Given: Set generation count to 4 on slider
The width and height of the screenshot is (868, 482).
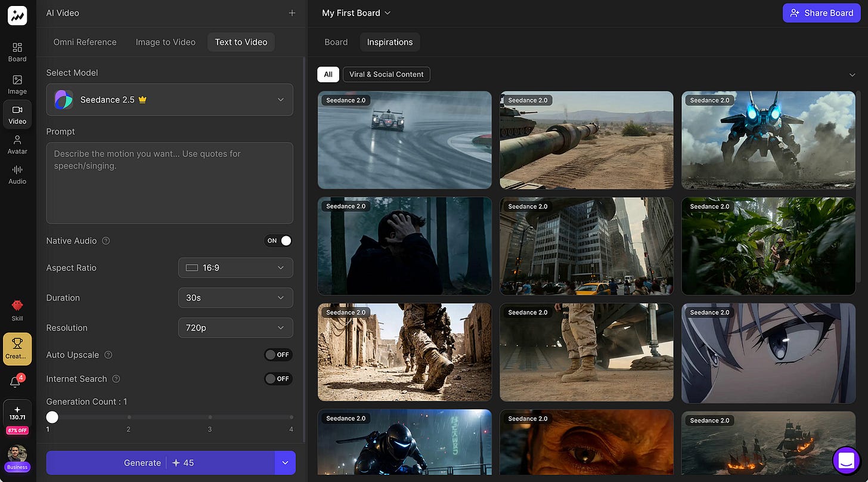Looking at the screenshot, I should tap(292, 417).
